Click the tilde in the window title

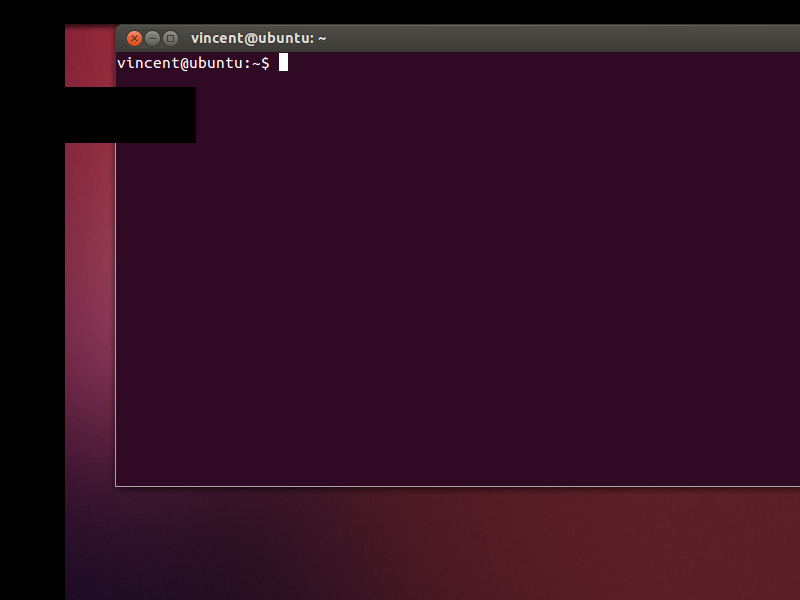[x=322, y=39]
